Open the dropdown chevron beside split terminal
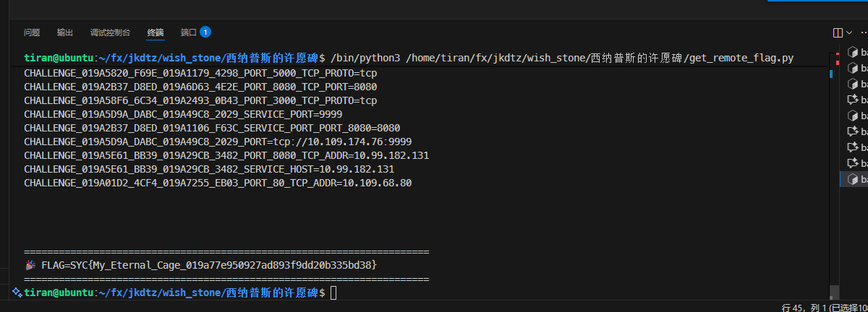Screen dimensions: 868x312 849,32
